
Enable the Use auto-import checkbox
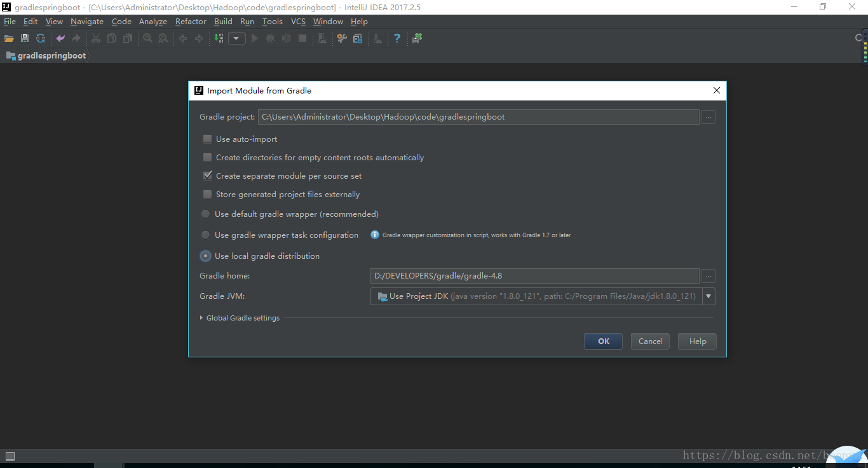click(x=207, y=139)
